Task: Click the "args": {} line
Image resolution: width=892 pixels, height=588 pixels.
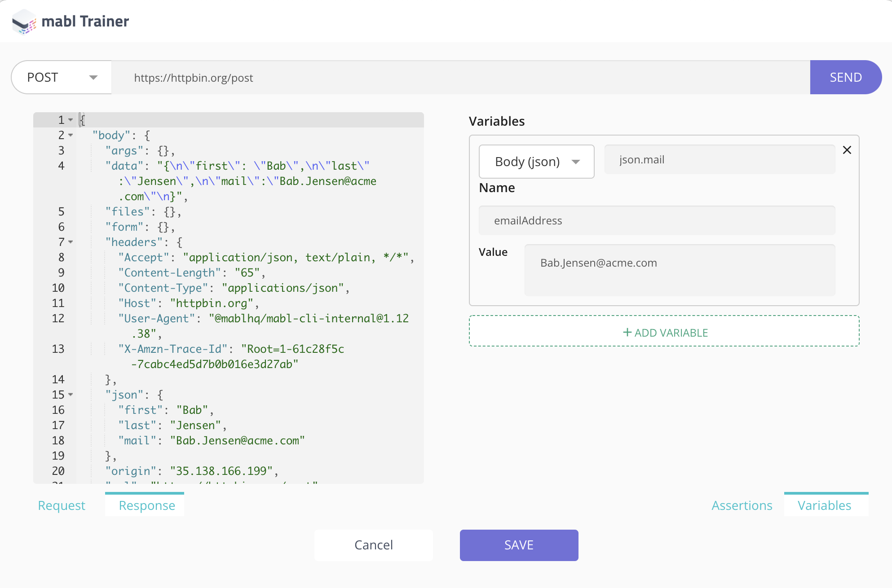Action: pyautogui.click(x=140, y=150)
